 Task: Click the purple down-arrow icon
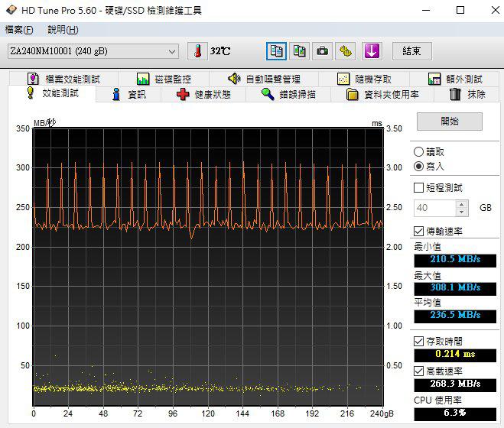click(x=372, y=51)
